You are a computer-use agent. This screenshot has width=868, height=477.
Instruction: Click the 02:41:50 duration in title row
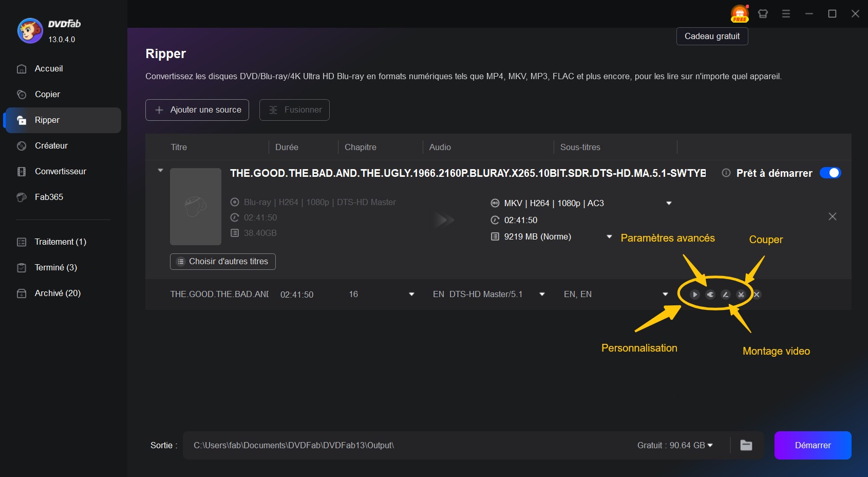(x=297, y=295)
